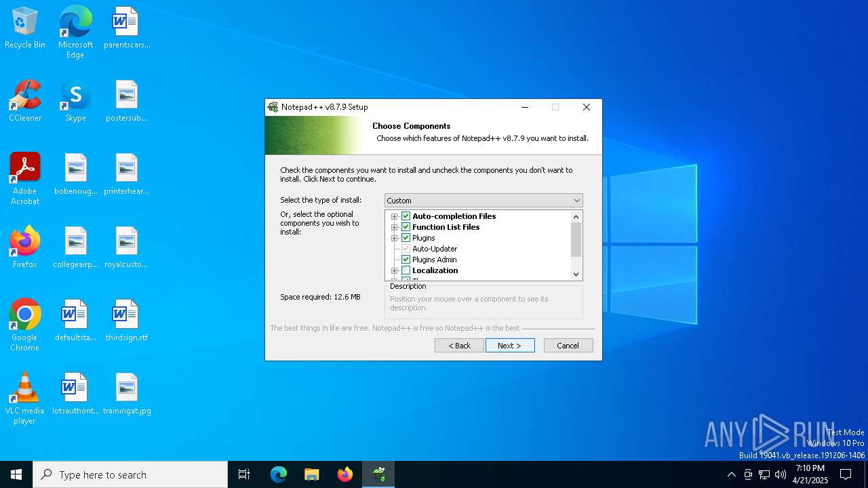Click the Notepad++ installer taskbar icon
This screenshot has width=868, height=488.
pyautogui.click(x=378, y=474)
